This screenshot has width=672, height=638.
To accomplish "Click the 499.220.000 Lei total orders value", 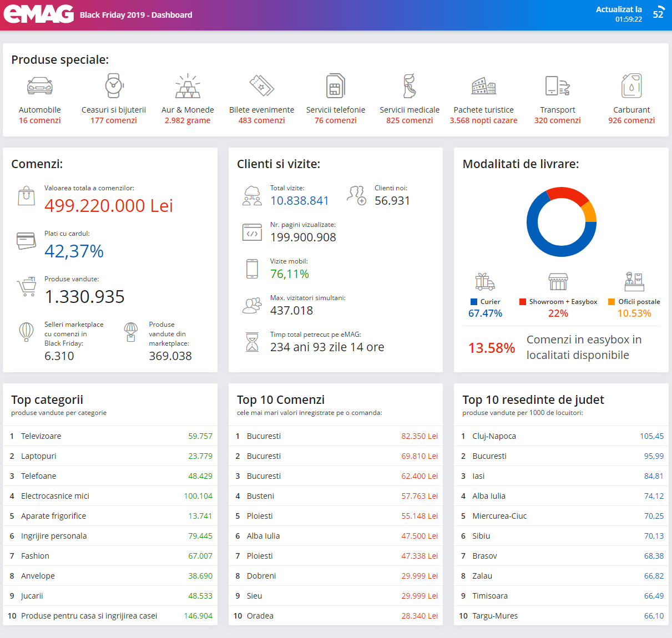I will pyautogui.click(x=109, y=206).
